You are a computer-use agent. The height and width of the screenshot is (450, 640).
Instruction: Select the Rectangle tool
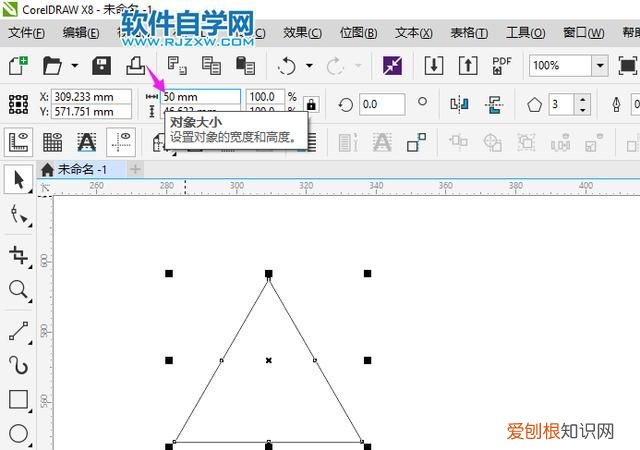click(18, 399)
